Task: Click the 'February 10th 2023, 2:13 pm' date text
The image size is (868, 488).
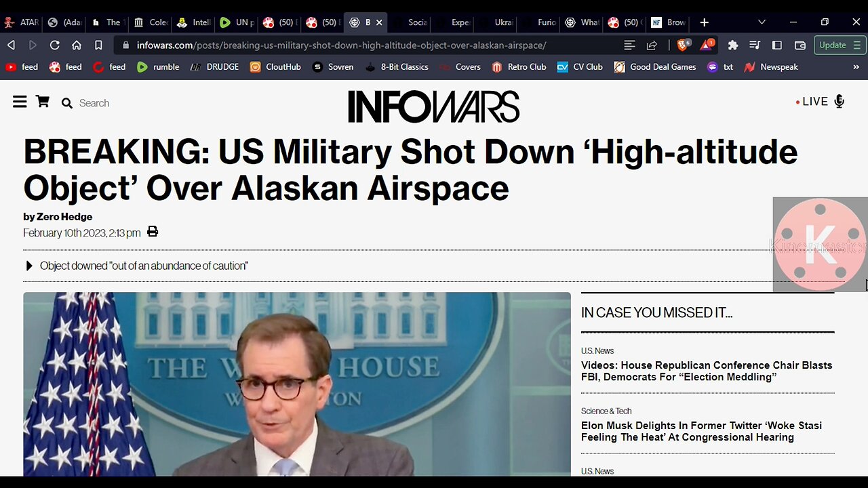Action: (x=82, y=232)
